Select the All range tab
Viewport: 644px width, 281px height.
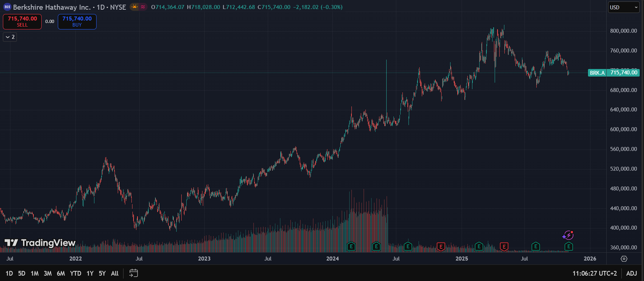(115, 273)
